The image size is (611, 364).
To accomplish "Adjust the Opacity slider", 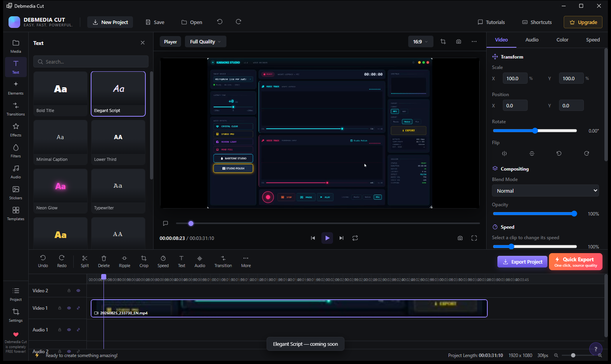I will click(x=535, y=214).
